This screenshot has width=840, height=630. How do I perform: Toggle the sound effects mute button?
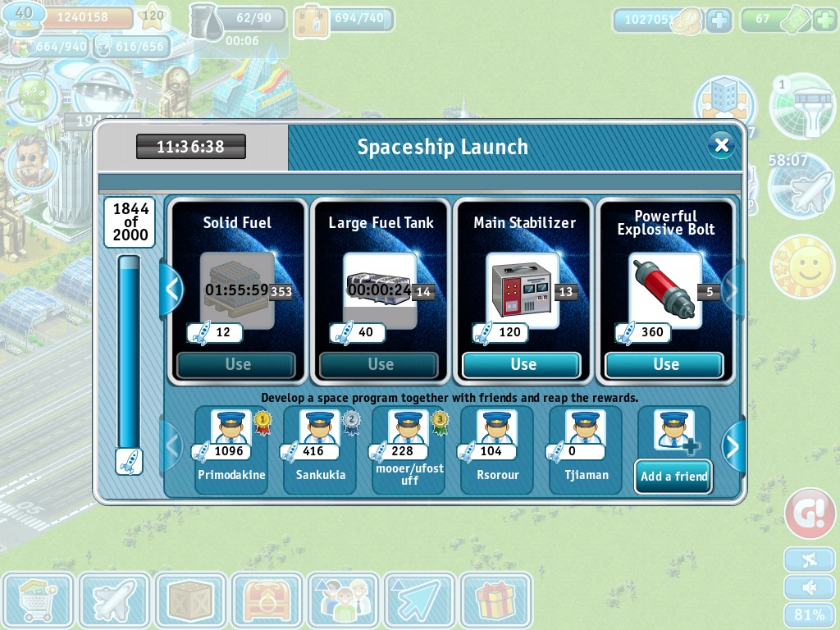[x=810, y=587]
